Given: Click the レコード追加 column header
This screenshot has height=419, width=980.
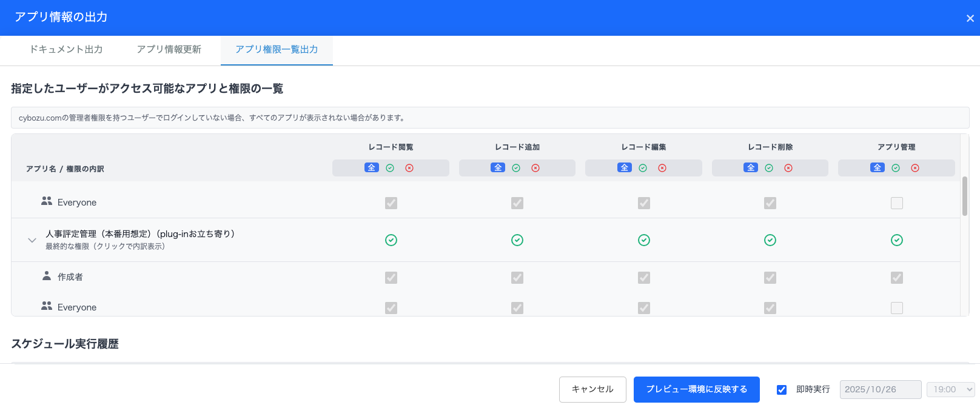Looking at the screenshot, I should 517,147.
